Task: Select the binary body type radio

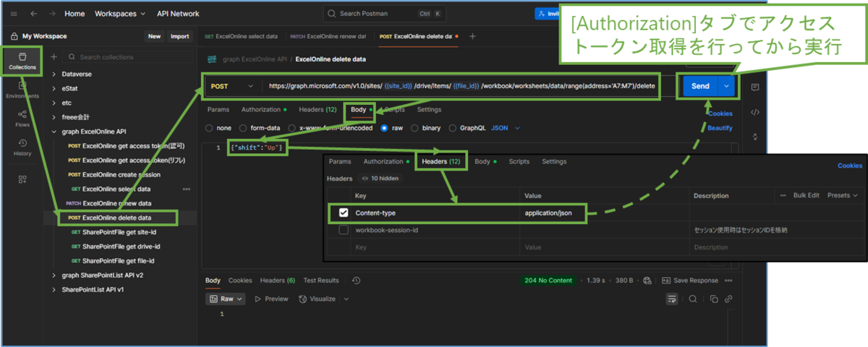Action: pyautogui.click(x=415, y=128)
